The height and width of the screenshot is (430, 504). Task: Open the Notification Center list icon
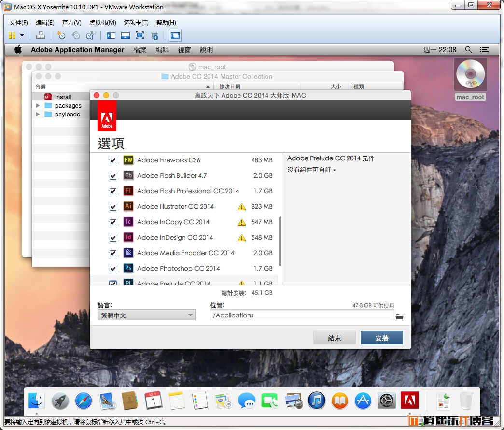tap(484, 50)
